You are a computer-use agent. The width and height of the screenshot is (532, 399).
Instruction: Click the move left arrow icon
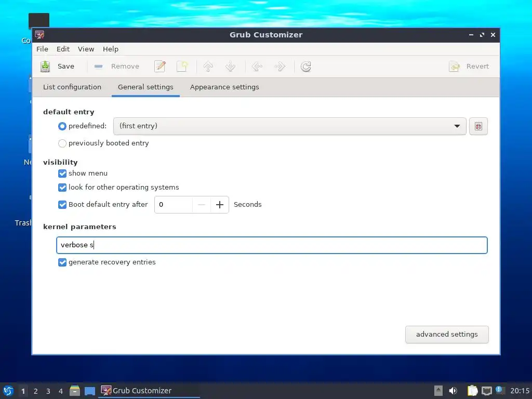pyautogui.click(x=257, y=66)
